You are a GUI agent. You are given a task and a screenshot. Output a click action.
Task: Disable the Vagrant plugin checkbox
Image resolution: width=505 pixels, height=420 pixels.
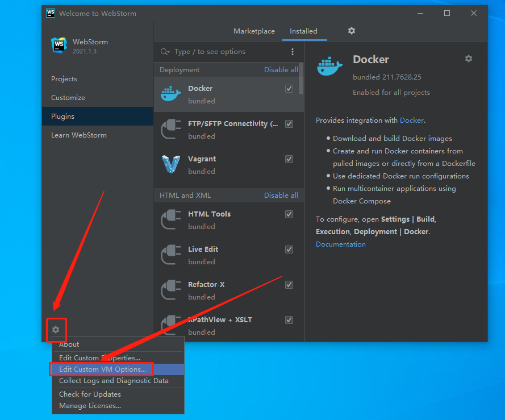tap(289, 159)
